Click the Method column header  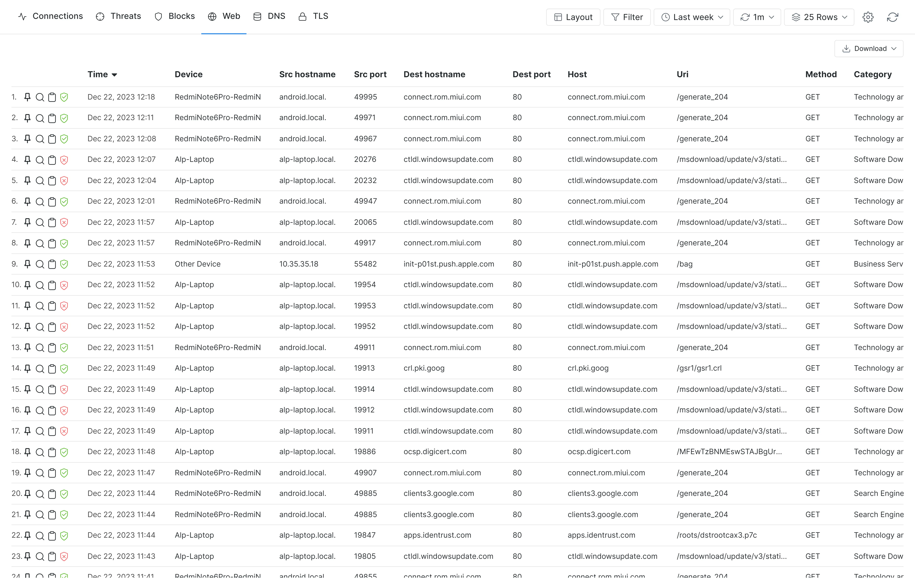point(821,75)
